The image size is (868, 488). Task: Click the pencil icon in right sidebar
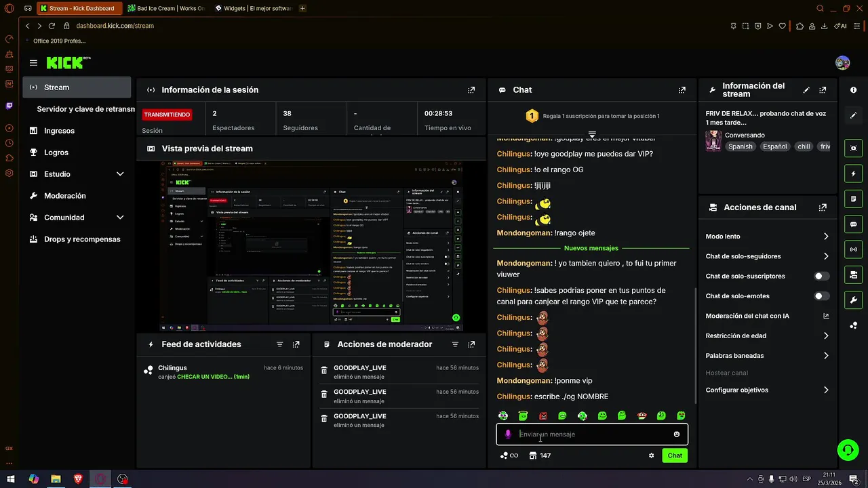tap(853, 115)
